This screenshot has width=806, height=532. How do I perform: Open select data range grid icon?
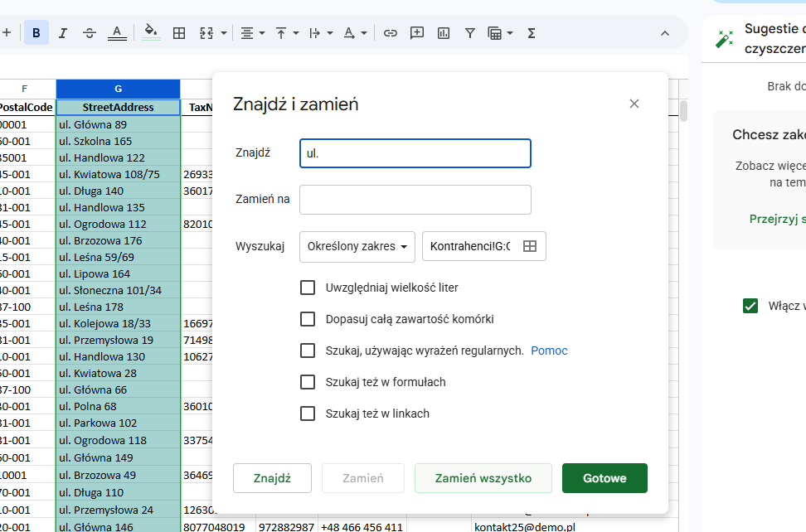[529, 246]
